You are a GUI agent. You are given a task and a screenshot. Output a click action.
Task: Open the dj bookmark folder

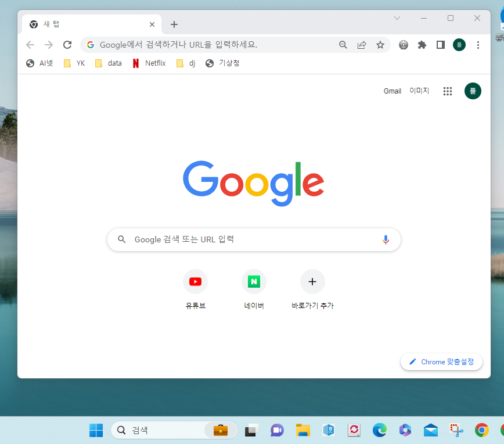click(186, 63)
